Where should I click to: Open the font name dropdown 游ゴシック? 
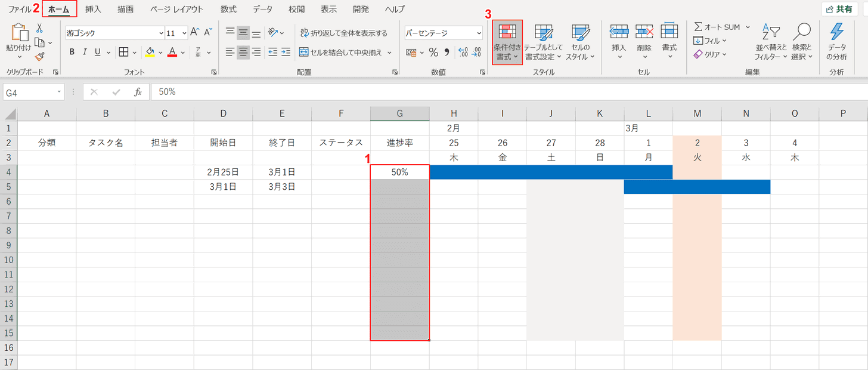161,33
